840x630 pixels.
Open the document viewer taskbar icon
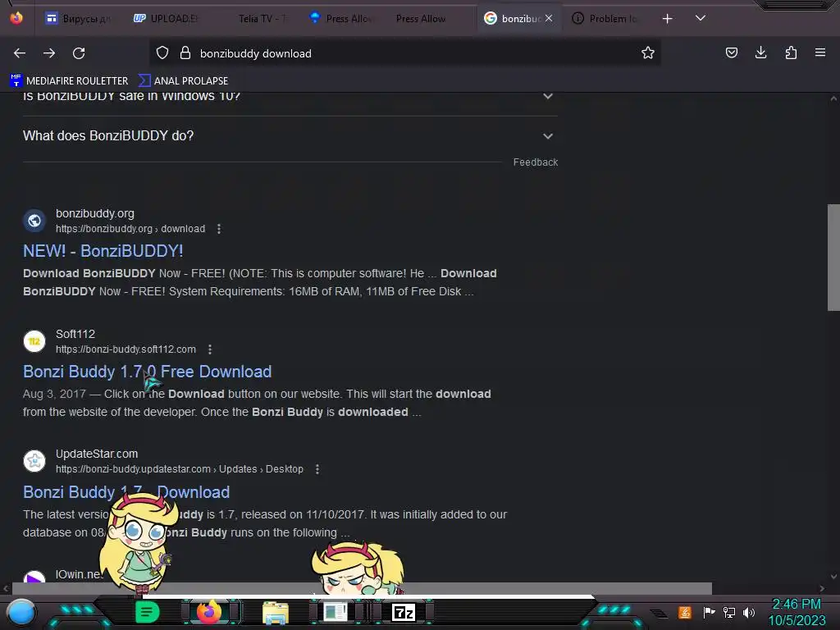[x=336, y=612]
